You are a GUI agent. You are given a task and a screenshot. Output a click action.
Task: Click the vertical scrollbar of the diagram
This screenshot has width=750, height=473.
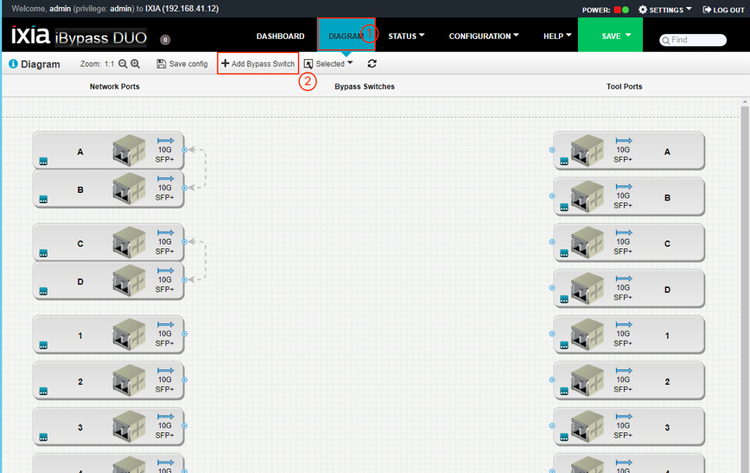click(x=744, y=287)
